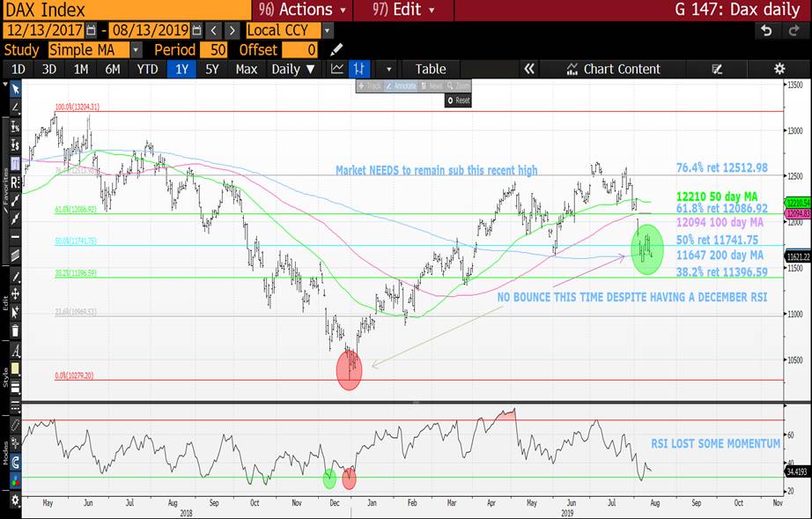The width and height of the screenshot is (812, 519).
Task: Pick the yellow fill color swatch
Action: [16, 368]
